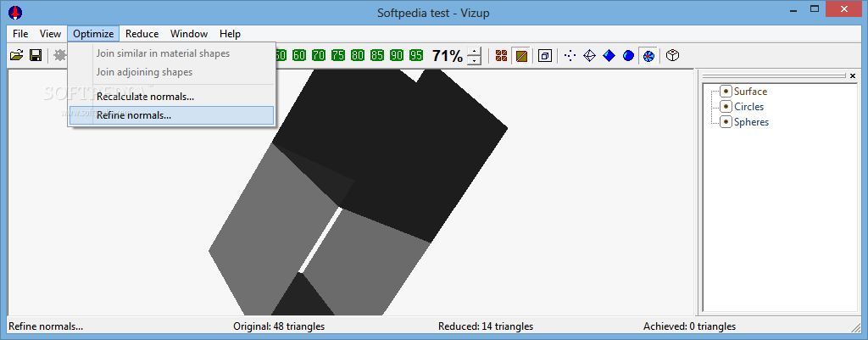Image resolution: width=868 pixels, height=340 pixels.
Task: Select the Circles item in tree
Action: 749,106
